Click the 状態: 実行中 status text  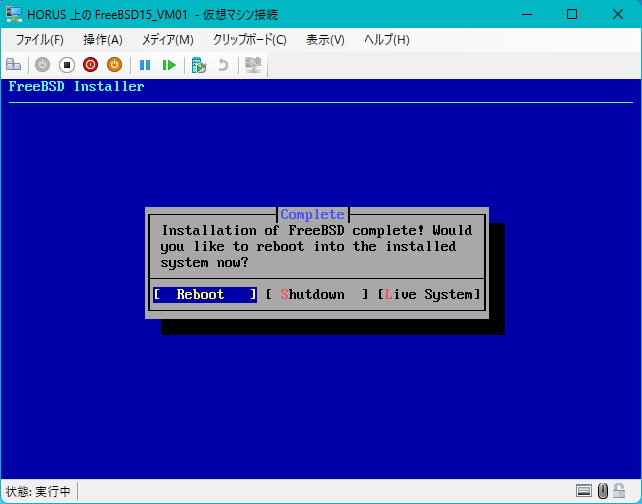click(x=38, y=491)
